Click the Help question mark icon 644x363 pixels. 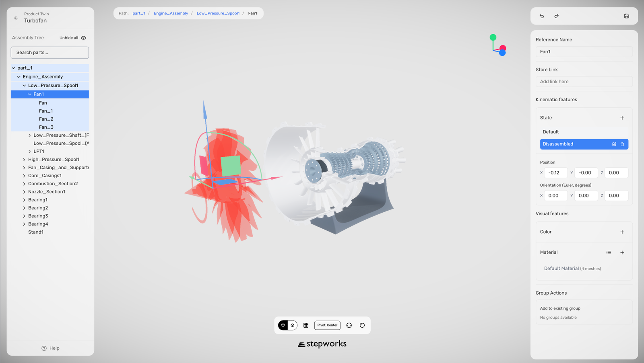click(x=44, y=348)
